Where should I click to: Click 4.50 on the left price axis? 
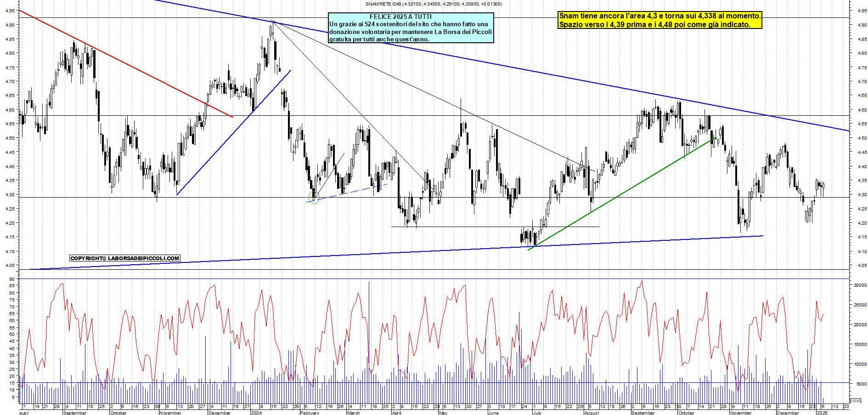click(x=10, y=138)
